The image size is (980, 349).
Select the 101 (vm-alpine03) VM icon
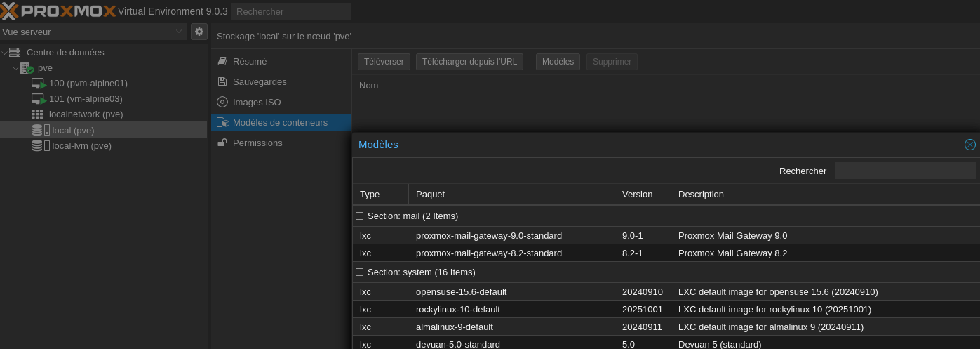(x=39, y=99)
